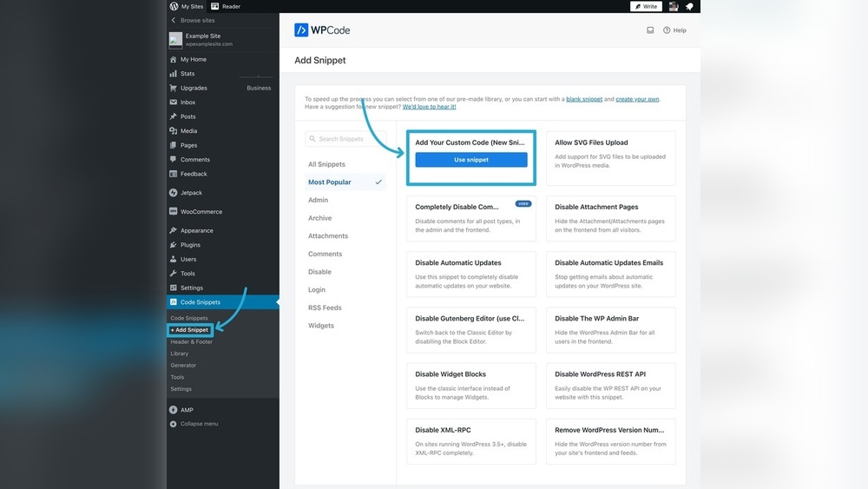The height and width of the screenshot is (489, 868).
Task: Open the Disable Attachment Pages card
Action: [610, 219]
